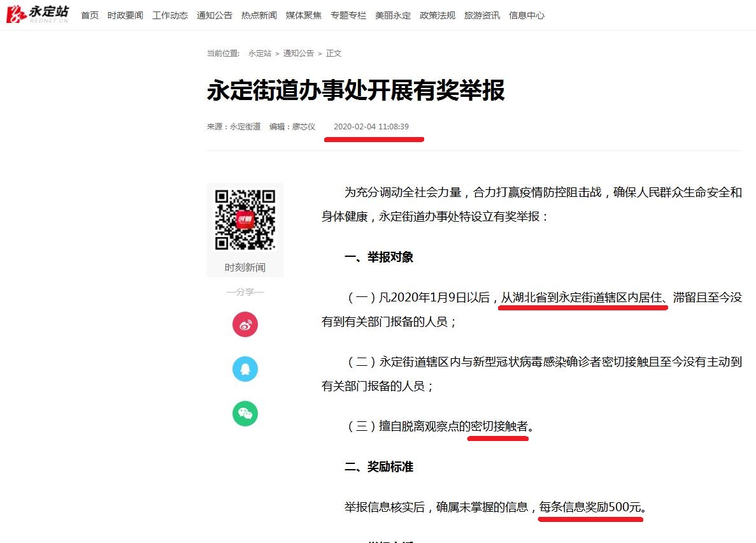Viewport: 756px width, 543px height.
Task: Select the 媒体聚焦 menu item
Action: tap(303, 15)
